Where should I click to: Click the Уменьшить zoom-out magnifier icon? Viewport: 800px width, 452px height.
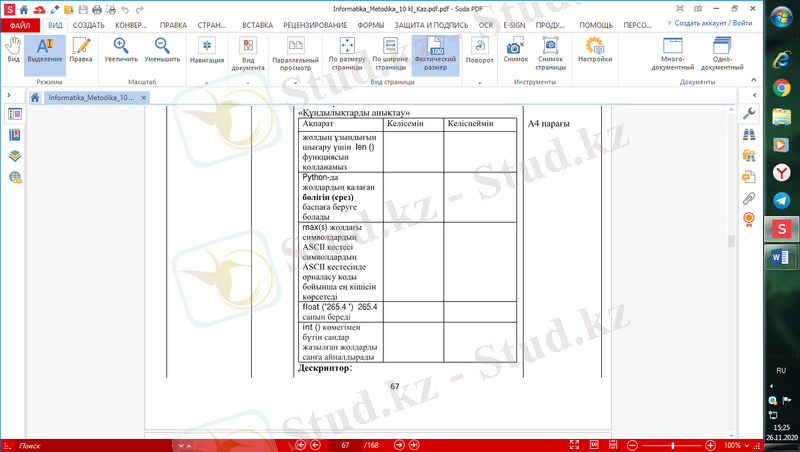coord(162,50)
